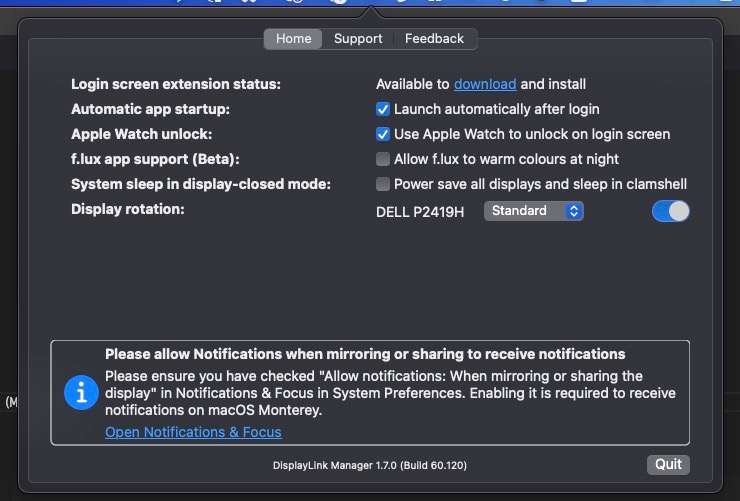Click the DELL P2419H monitor name
This screenshot has width=740, height=501.
coord(420,212)
